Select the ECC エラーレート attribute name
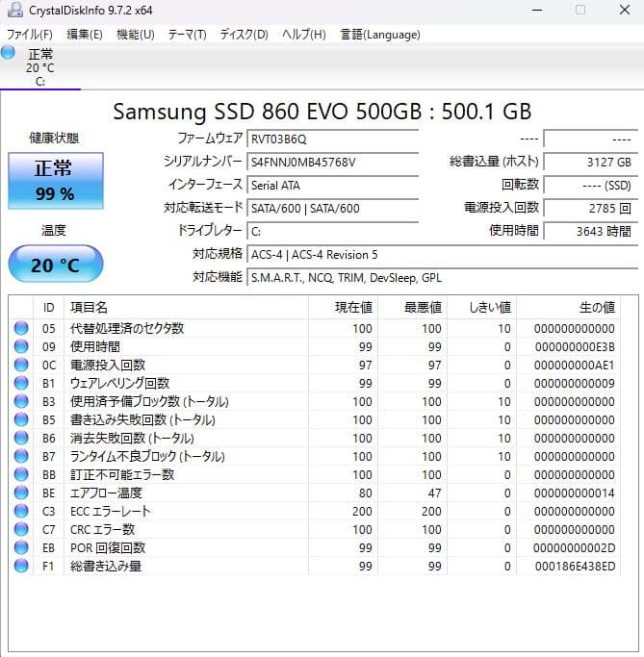The width and height of the screenshot is (644, 657). click(x=111, y=511)
